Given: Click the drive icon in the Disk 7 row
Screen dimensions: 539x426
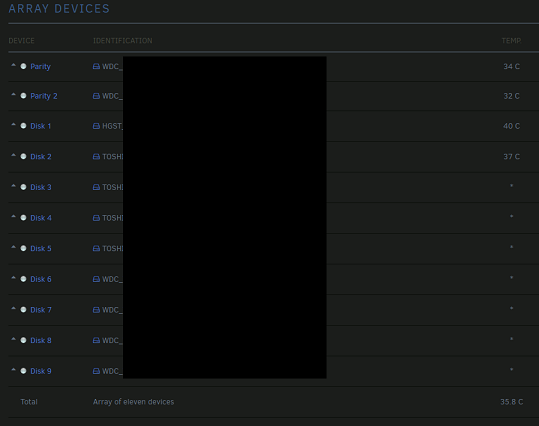Looking at the screenshot, I should pyautogui.click(x=96, y=310).
